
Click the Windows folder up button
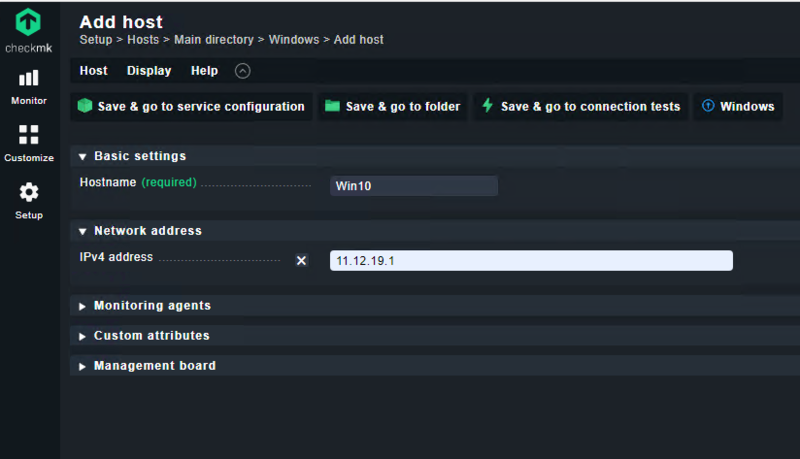pyautogui.click(x=738, y=106)
